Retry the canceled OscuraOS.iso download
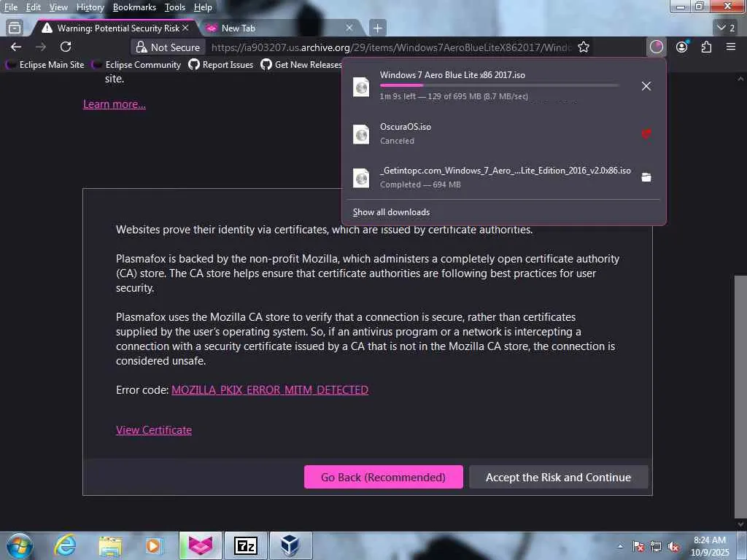 pyautogui.click(x=646, y=134)
